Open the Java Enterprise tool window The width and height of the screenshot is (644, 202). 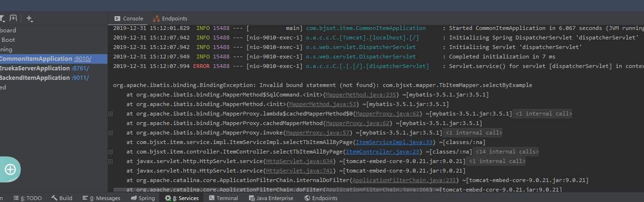(271, 198)
